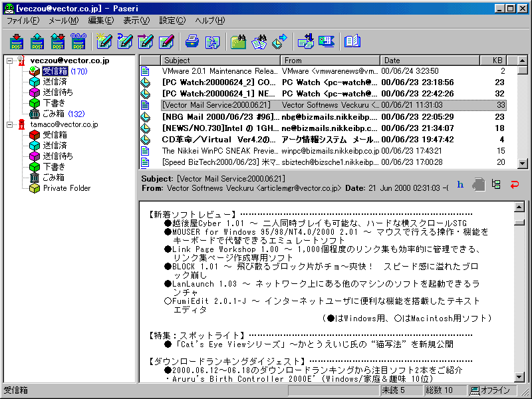Click the receive mail POST toolbar icon
This screenshot has height=399, width=532.
click(17, 41)
